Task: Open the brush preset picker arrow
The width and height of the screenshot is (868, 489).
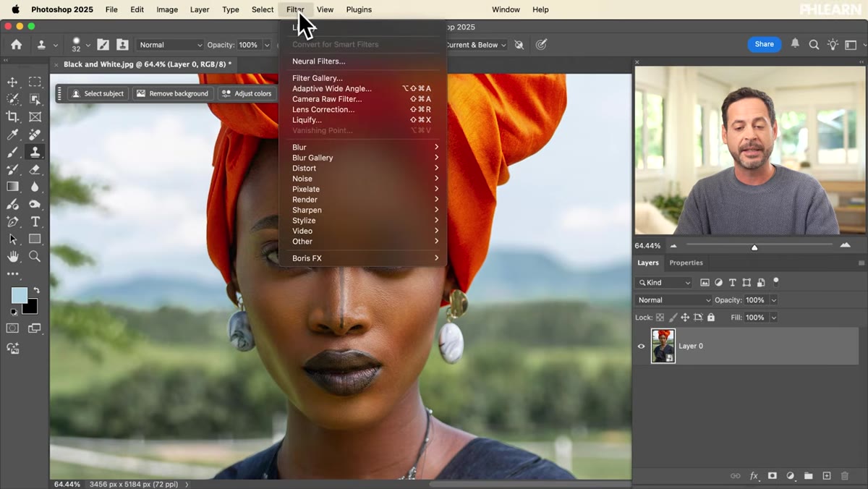Action: 88,45
